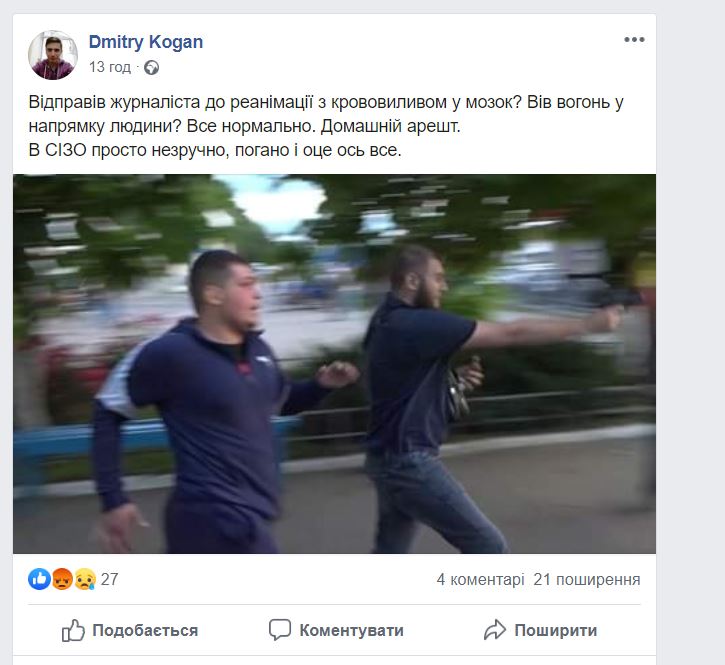Click the thumbs-up icon beside Подобається
725x665 pixels.
click(x=74, y=630)
